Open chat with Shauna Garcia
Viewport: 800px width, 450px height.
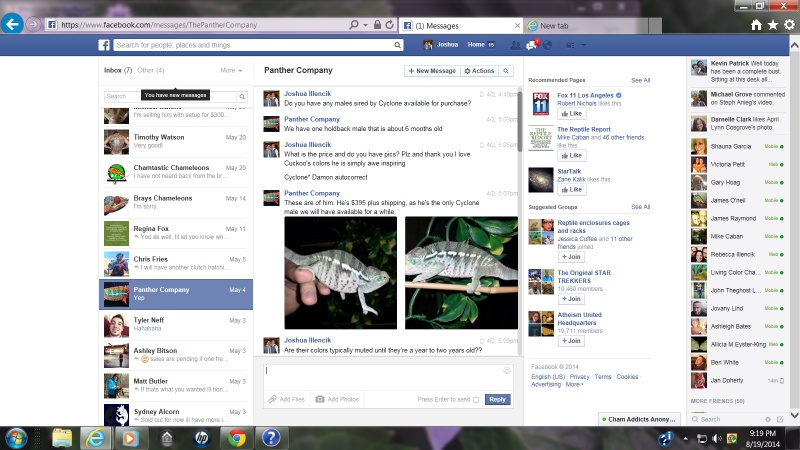[x=737, y=146]
